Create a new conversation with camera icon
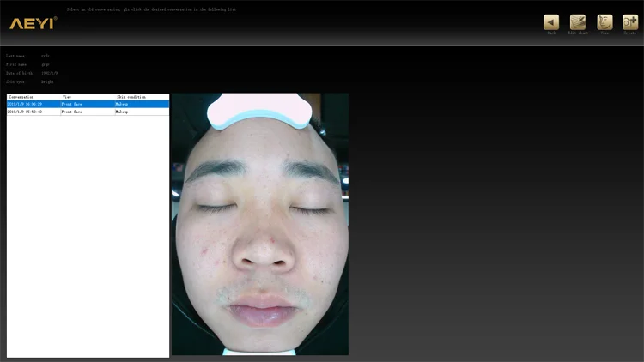This screenshot has width=644, height=362. [x=630, y=22]
